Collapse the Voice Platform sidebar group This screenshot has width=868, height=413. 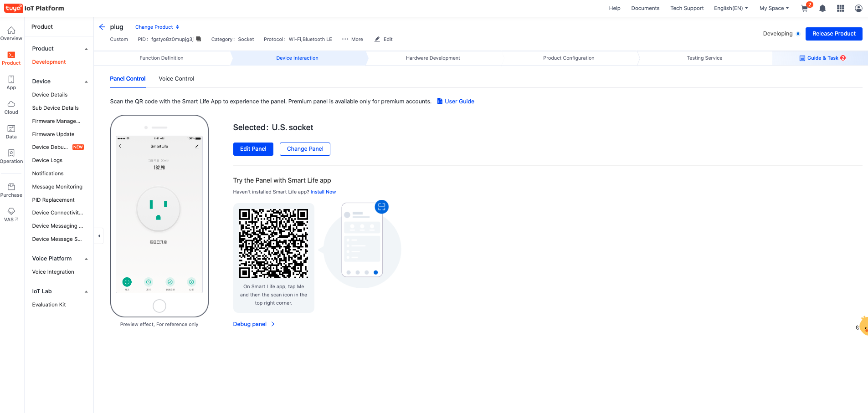click(86, 259)
